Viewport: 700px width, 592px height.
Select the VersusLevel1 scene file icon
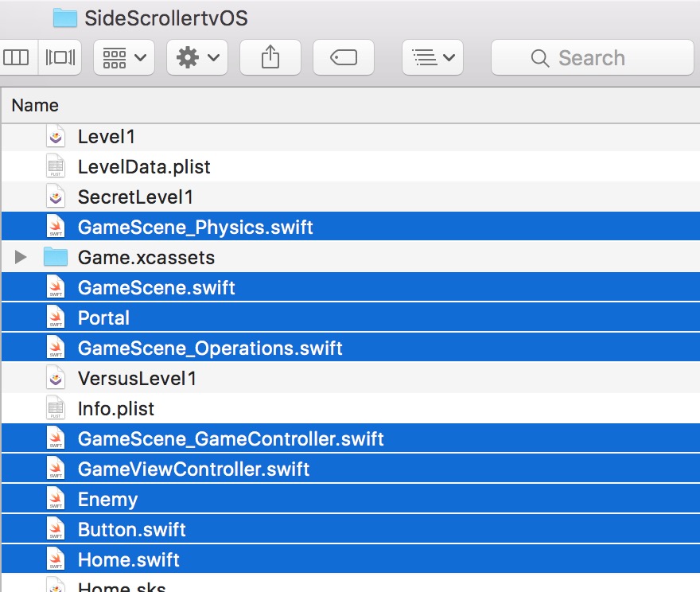(55, 378)
